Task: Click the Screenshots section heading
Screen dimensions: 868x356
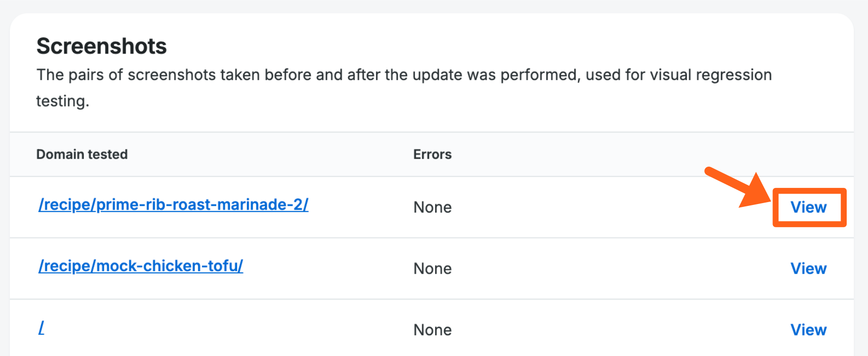Action: [102, 46]
